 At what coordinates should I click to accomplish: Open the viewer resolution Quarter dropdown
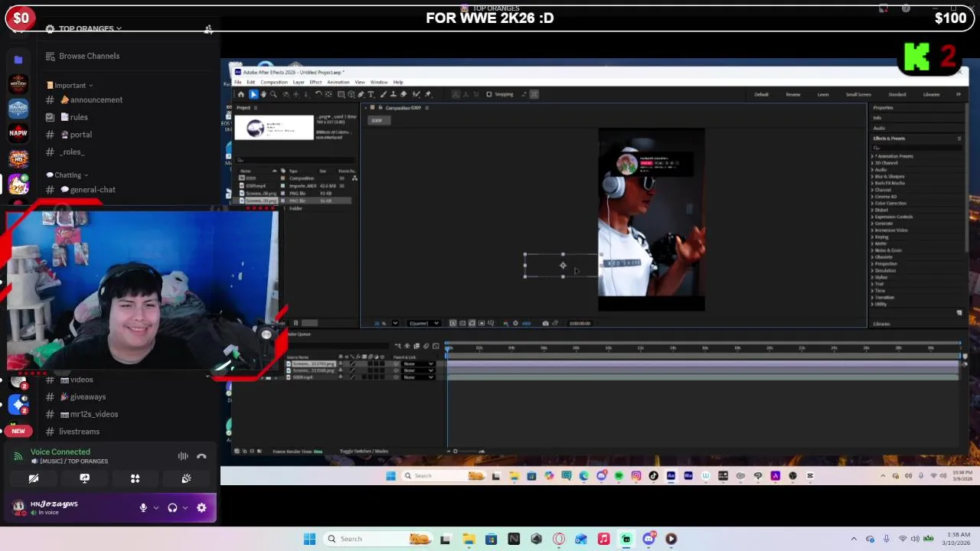[423, 323]
